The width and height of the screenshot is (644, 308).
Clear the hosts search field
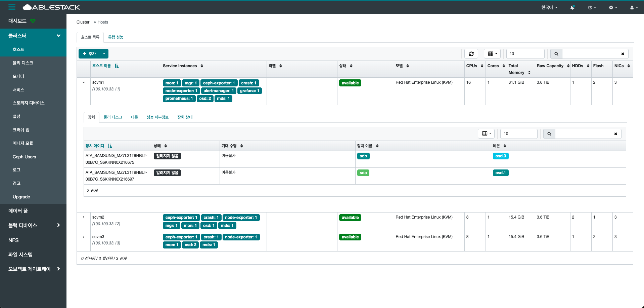click(623, 54)
